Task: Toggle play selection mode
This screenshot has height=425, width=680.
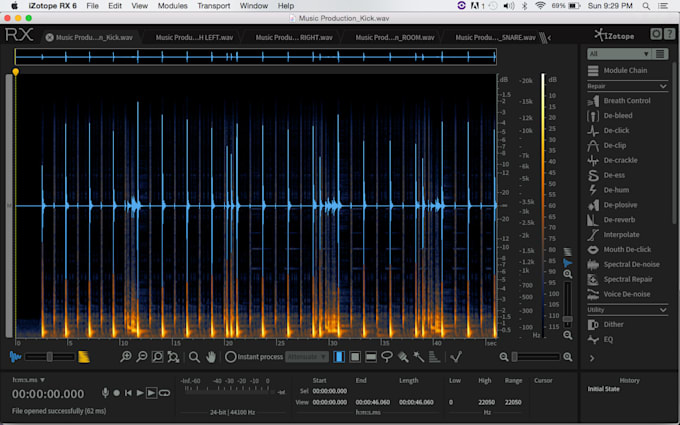Action: click(x=151, y=393)
